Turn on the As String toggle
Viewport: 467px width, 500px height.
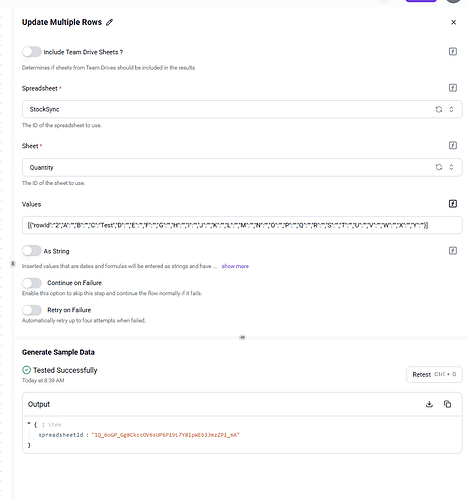click(x=32, y=251)
